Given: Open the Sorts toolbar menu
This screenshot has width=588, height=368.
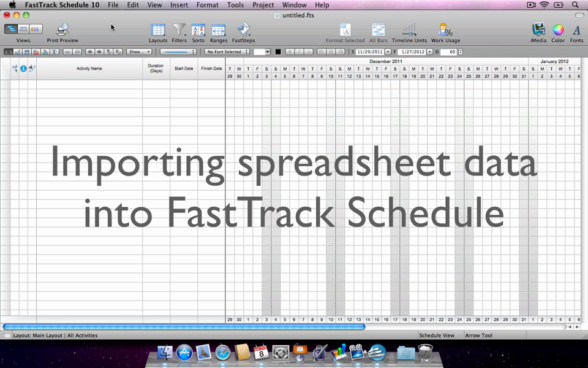Looking at the screenshot, I should pyautogui.click(x=198, y=33).
